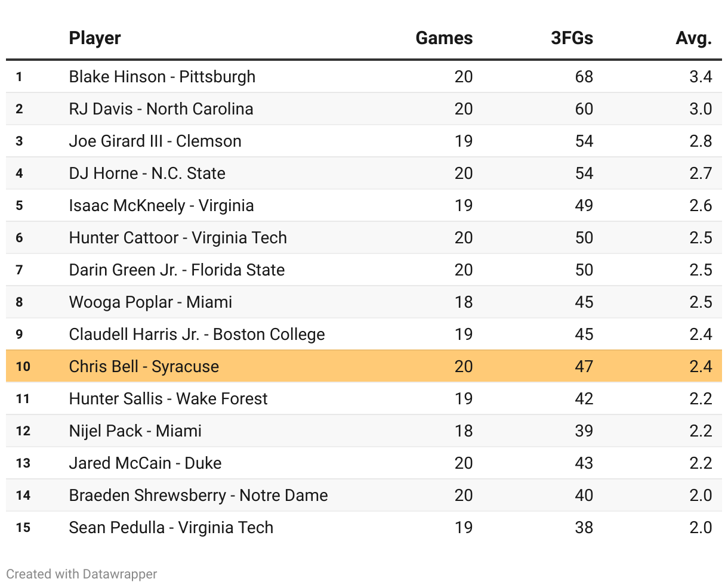Click Hunter Cattoor - Virginia Tech name

pos(178,238)
